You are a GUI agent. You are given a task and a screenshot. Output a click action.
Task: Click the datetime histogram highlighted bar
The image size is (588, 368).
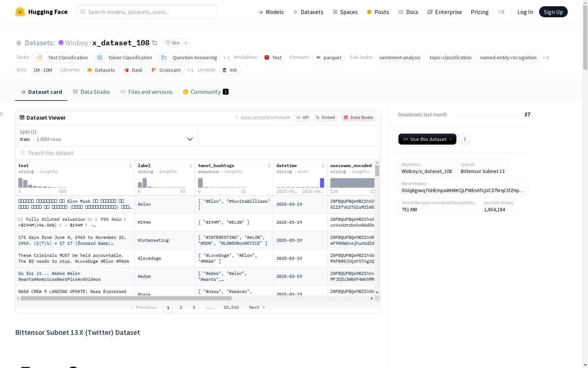pos(322,183)
